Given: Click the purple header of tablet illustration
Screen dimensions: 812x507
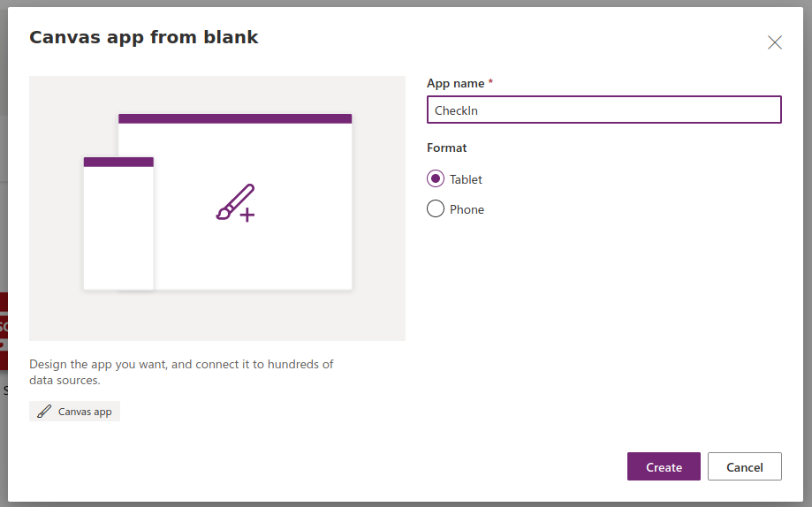Looking at the screenshot, I should [x=235, y=118].
